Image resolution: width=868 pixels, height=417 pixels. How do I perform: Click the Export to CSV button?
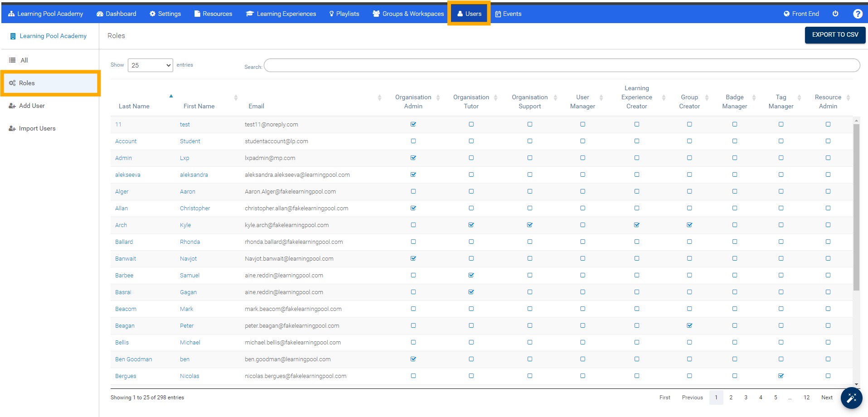pyautogui.click(x=835, y=35)
